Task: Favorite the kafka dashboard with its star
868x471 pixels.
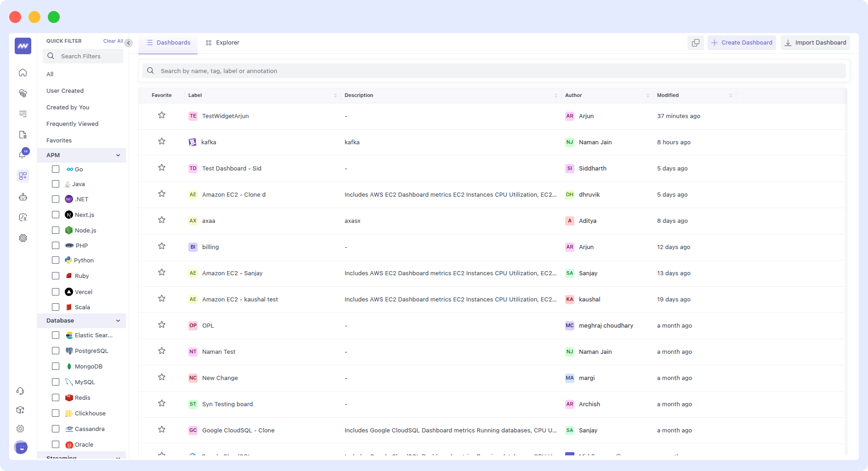Action: [162, 141]
